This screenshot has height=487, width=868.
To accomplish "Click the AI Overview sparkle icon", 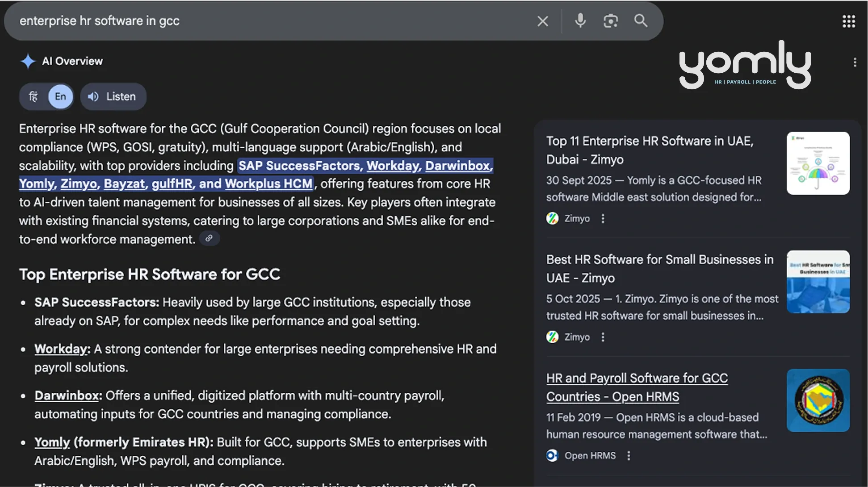I will coord(28,61).
